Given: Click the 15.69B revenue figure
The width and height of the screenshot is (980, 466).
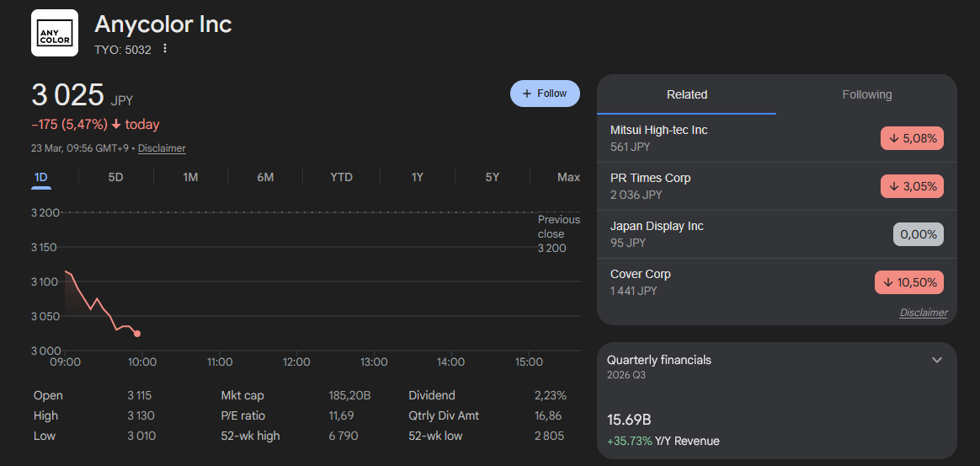Looking at the screenshot, I should (x=630, y=420).
